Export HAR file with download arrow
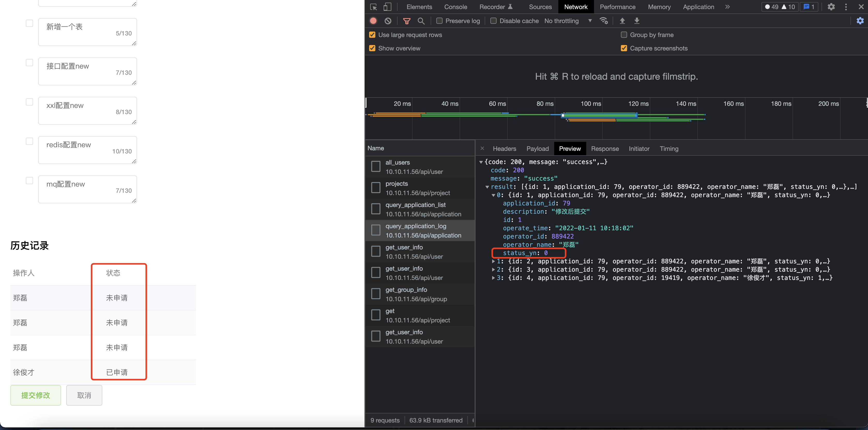Viewport: 868px width, 430px height. point(637,21)
